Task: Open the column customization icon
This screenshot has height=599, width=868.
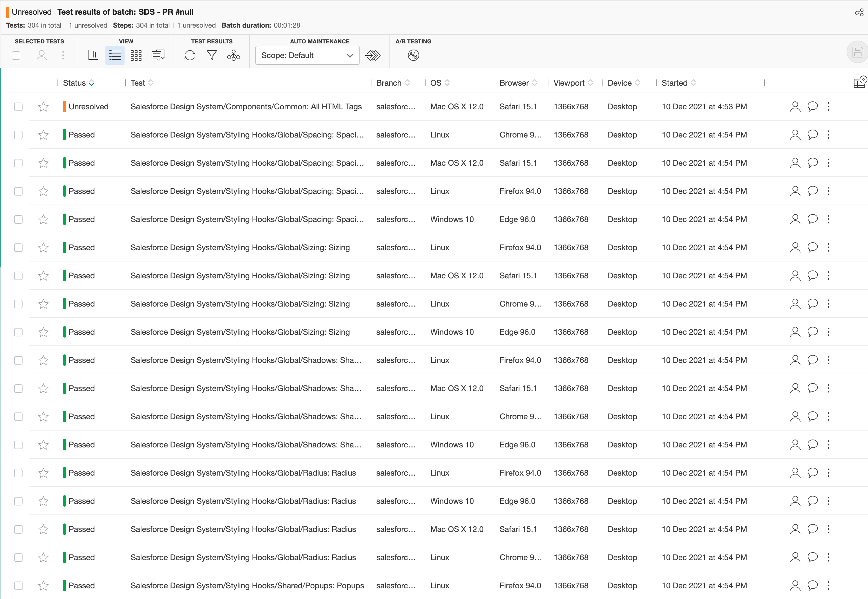Action: (x=860, y=81)
